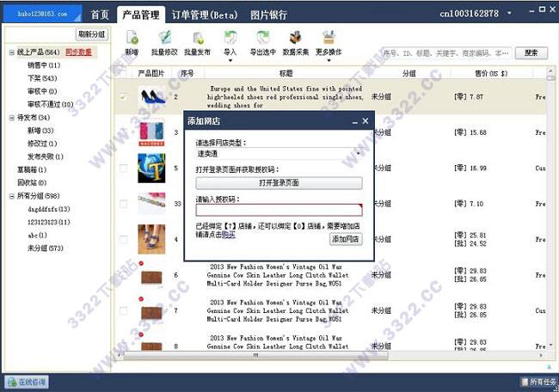Open the 批量修改 batch edit tool
Screen dimensions: 559x392
pos(164,38)
